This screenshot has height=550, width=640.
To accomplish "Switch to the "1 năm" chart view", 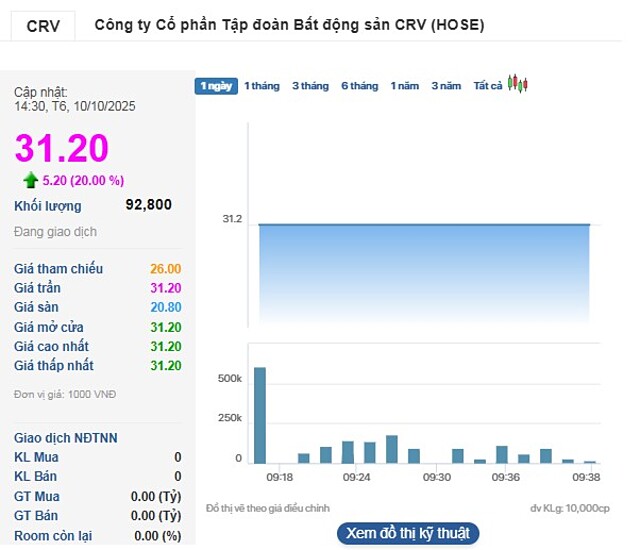I will coord(405,86).
